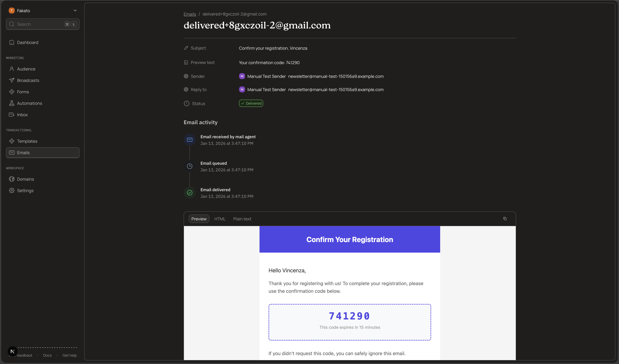Select the Audience sidebar icon
Image resolution: width=619 pixels, height=364 pixels.
[12, 69]
